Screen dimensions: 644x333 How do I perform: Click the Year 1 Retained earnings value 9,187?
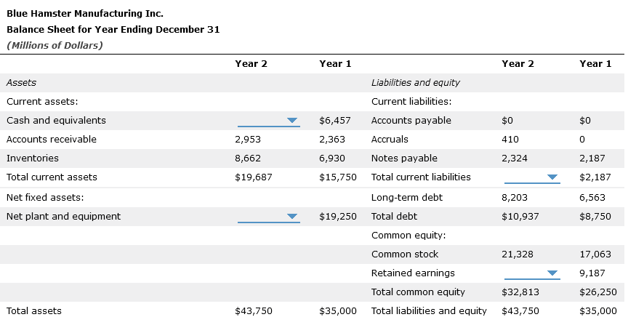click(x=597, y=273)
